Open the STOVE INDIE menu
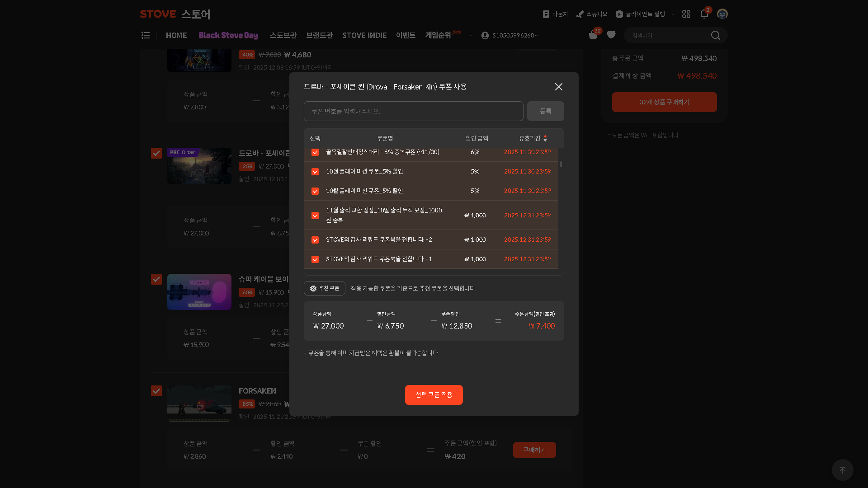This screenshot has height=488, width=868. pos(364,35)
